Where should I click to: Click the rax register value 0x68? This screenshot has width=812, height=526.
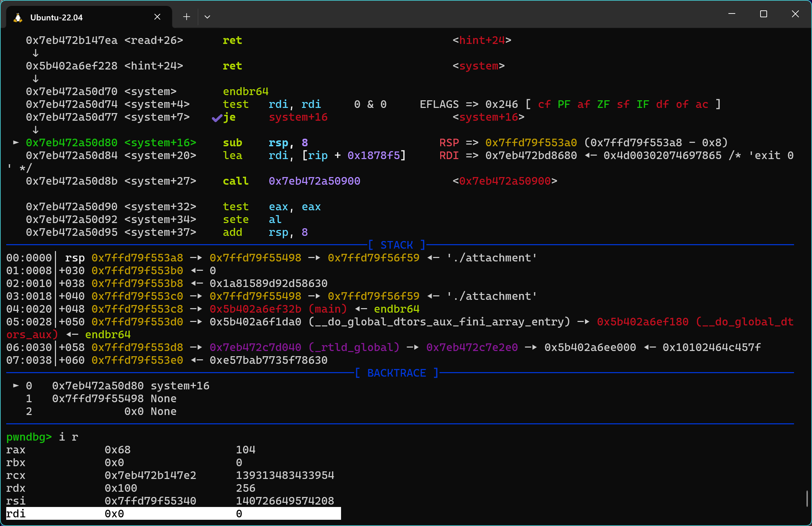tap(117, 450)
